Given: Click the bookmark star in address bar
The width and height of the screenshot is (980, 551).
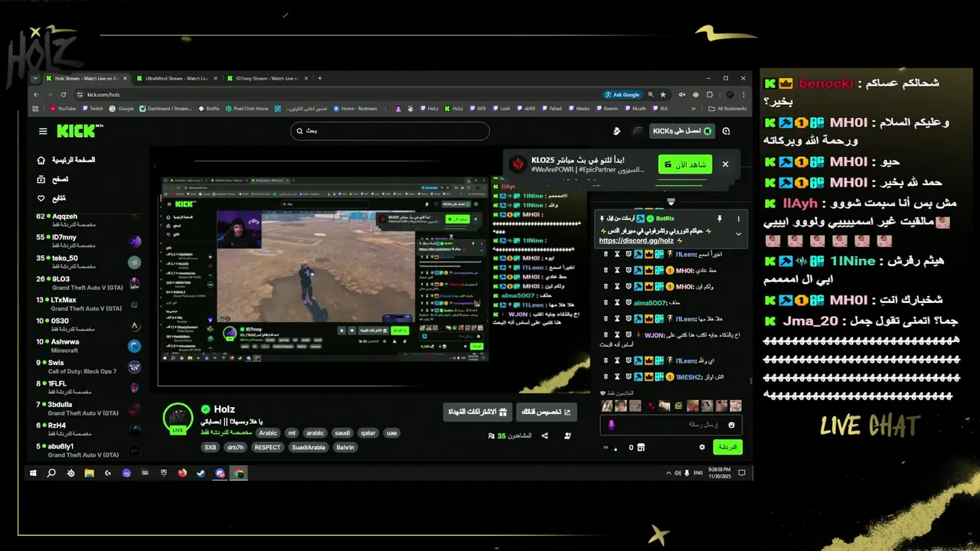Looking at the screenshot, I should [x=663, y=94].
